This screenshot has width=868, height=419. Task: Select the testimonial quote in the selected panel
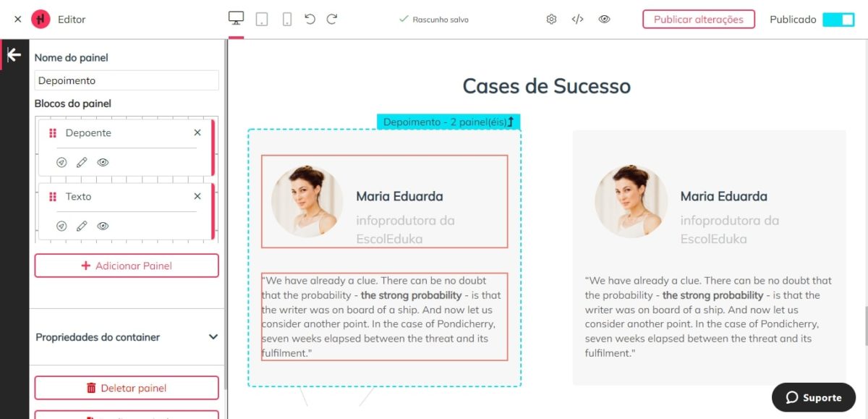click(x=384, y=317)
